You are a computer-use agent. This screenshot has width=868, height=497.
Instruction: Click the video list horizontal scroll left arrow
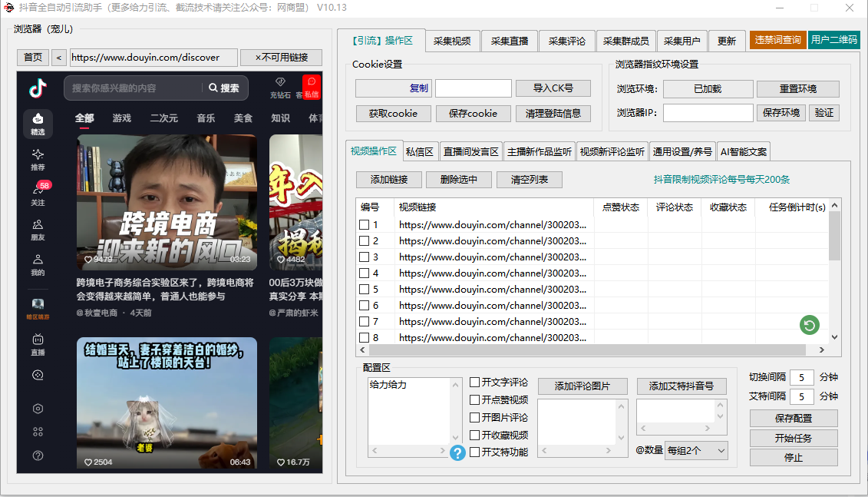tap(362, 350)
